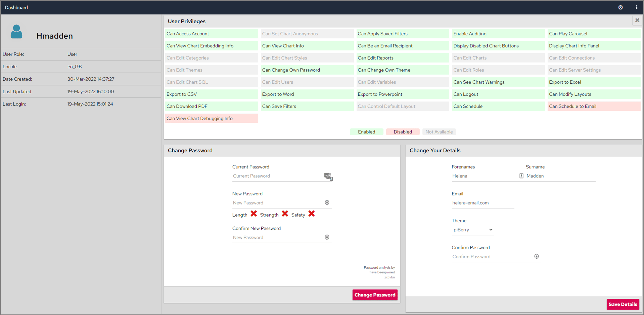Focus the Confirm New Password input field

pyautogui.click(x=282, y=237)
